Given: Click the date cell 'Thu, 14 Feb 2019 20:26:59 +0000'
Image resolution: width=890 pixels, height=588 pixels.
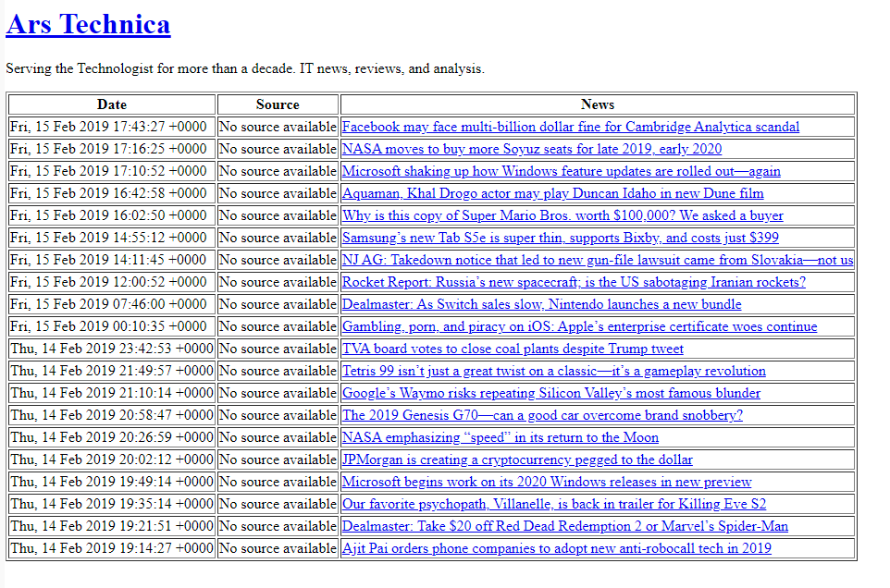Looking at the screenshot, I should pyautogui.click(x=112, y=436).
